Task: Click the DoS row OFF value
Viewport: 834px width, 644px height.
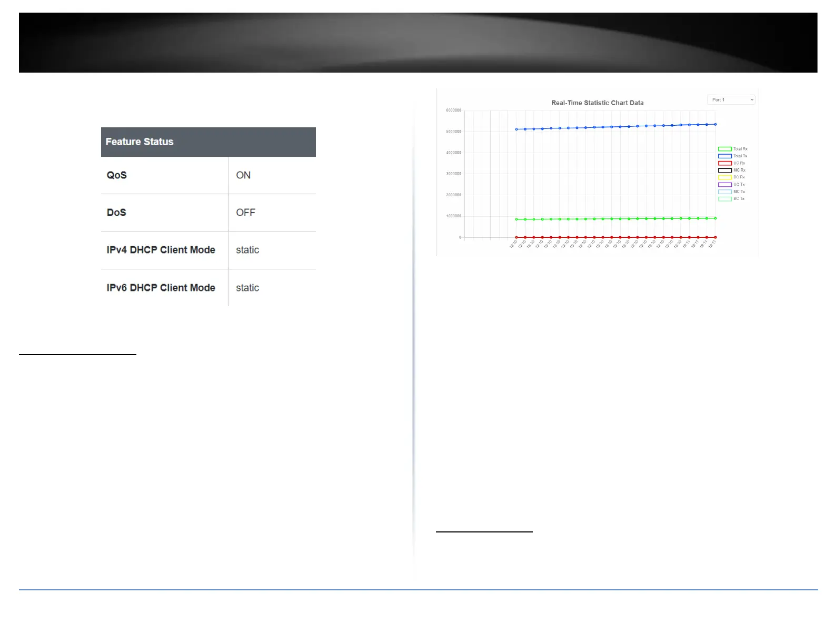Action: pos(245,213)
